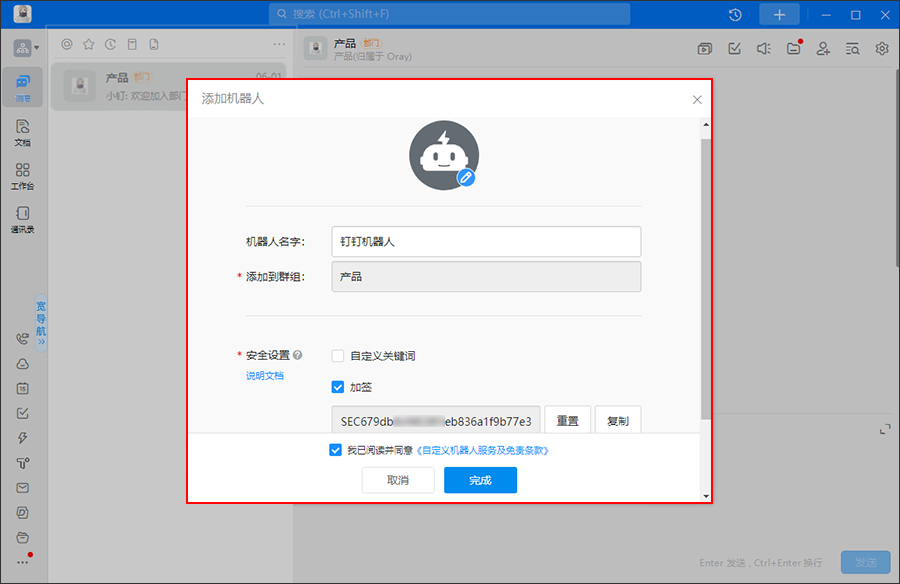Click the 产品 group avatar in chat header
Viewport: 900px width, 584px height.
point(315,48)
